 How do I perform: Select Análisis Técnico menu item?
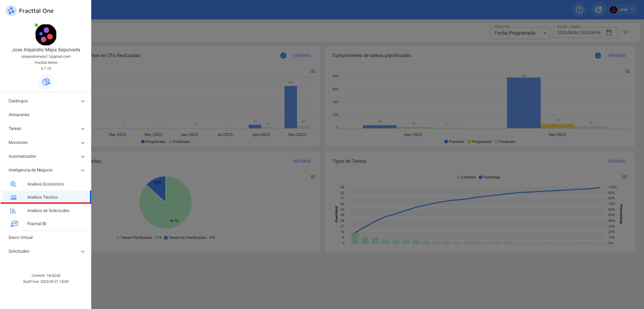(43, 197)
